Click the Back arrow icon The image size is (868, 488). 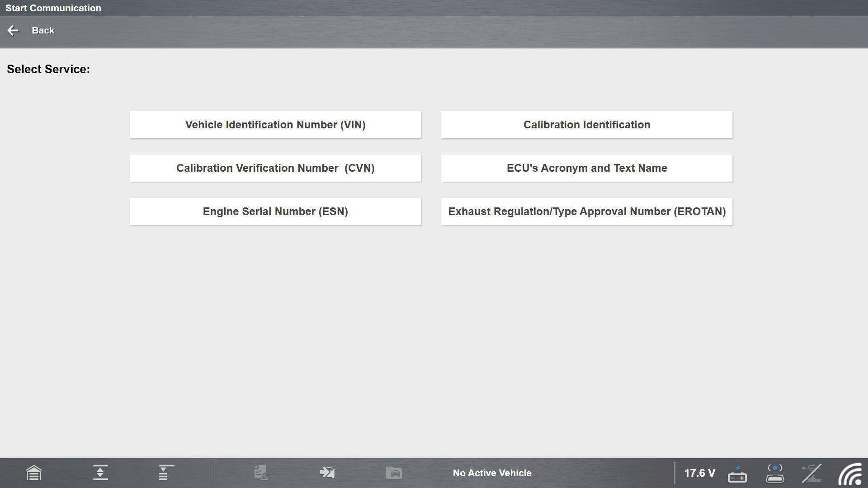click(x=13, y=30)
